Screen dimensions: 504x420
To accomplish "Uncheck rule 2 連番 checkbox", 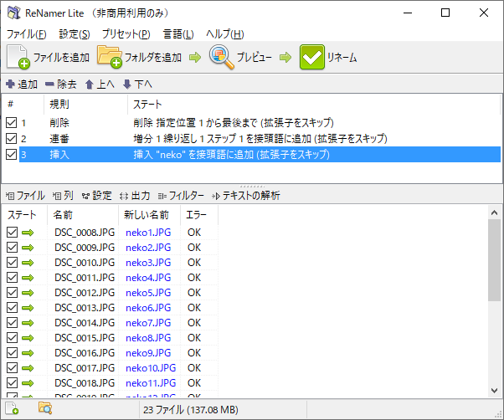I will tap(11, 138).
